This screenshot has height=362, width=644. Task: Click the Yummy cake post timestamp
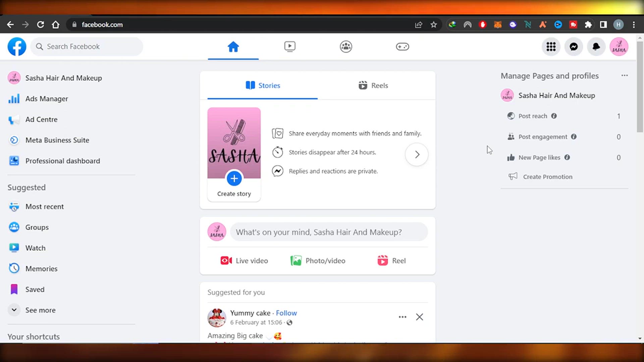click(x=256, y=322)
